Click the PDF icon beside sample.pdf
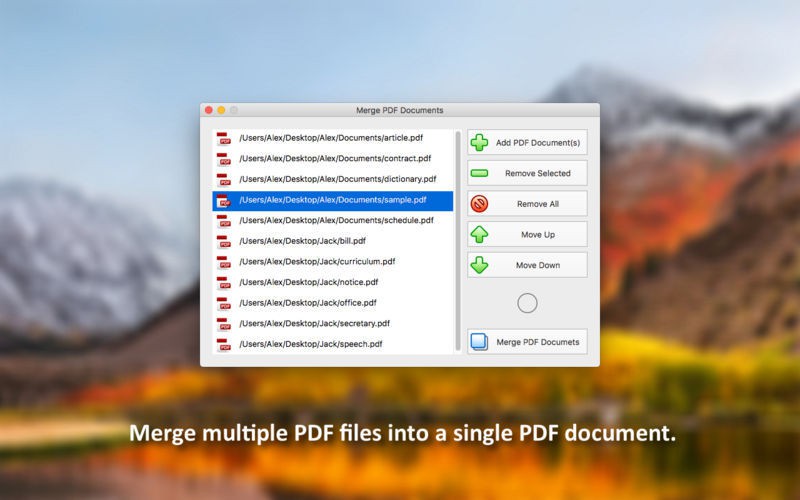The width and height of the screenshot is (800, 500). [x=223, y=201]
